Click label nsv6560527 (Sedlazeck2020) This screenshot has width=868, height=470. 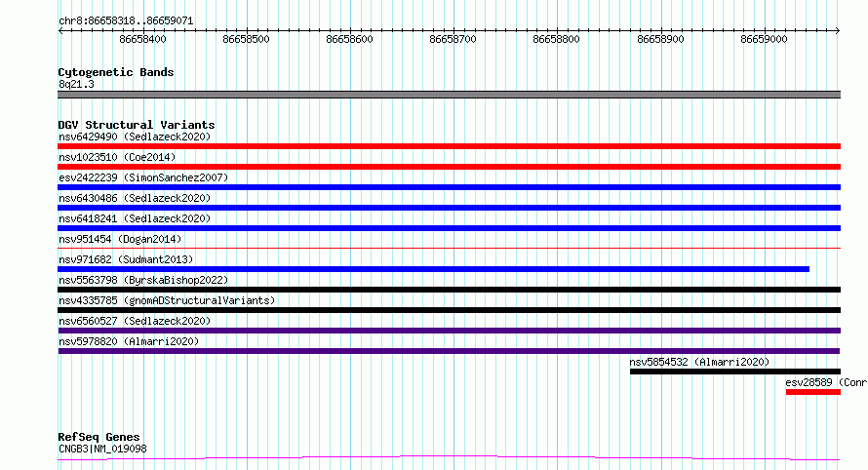tap(135, 321)
